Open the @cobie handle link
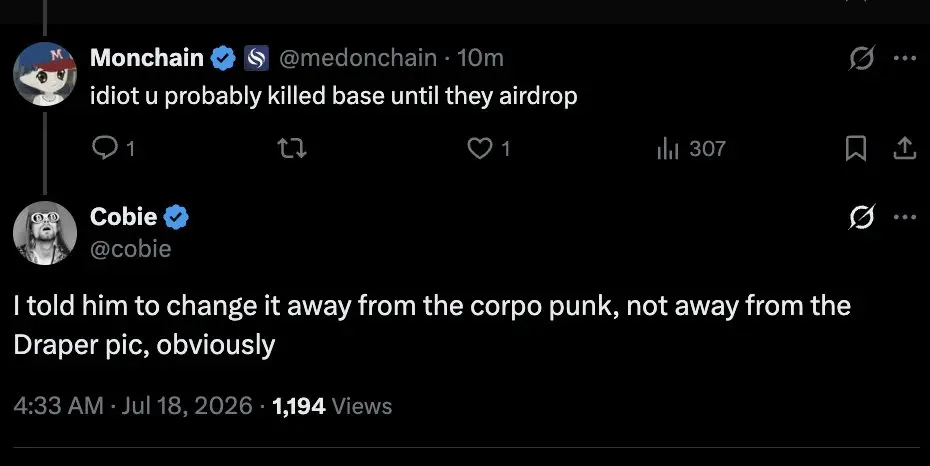Screen dimensions: 930x466 point(130,248)
